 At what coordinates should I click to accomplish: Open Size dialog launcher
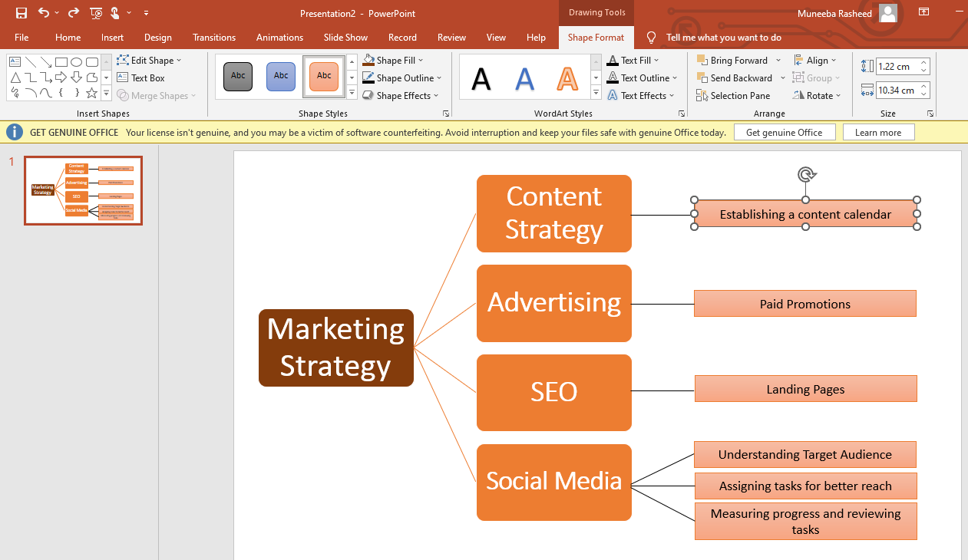pyautogui.click(x=930, y=114)
